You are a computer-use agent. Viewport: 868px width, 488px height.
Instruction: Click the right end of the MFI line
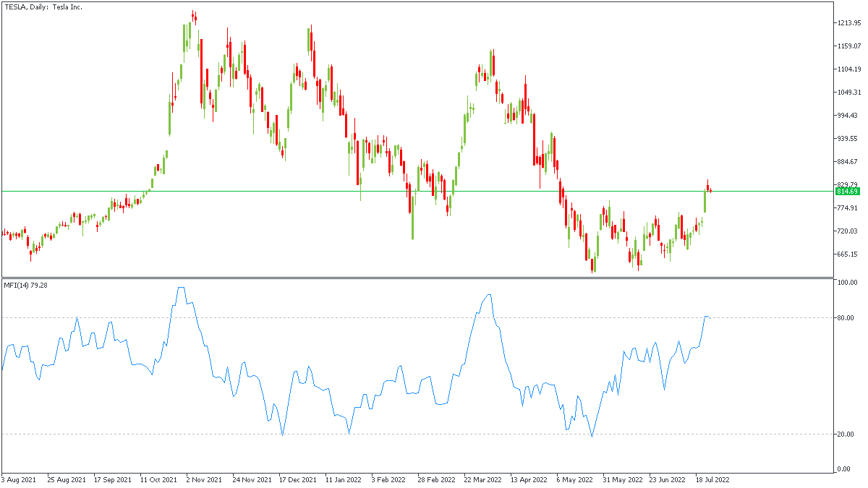[x=710, y=317]
